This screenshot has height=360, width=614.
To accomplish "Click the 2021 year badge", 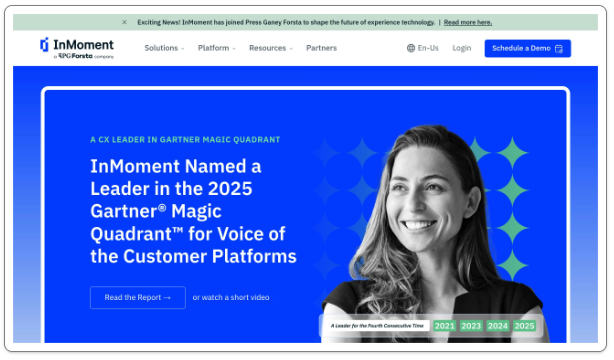I will (x=444, y=326).
